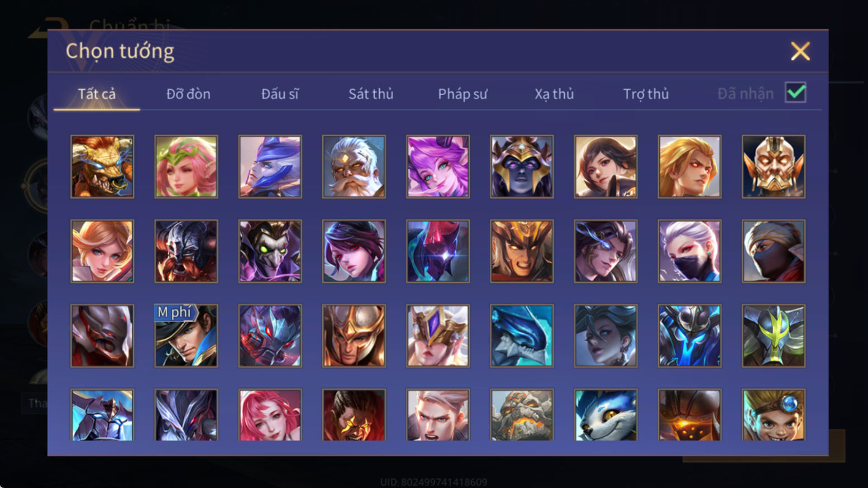Pick the masked silver-haired ninja hero
The height and width of the screenshot is (488, 868).
[689, 251]
